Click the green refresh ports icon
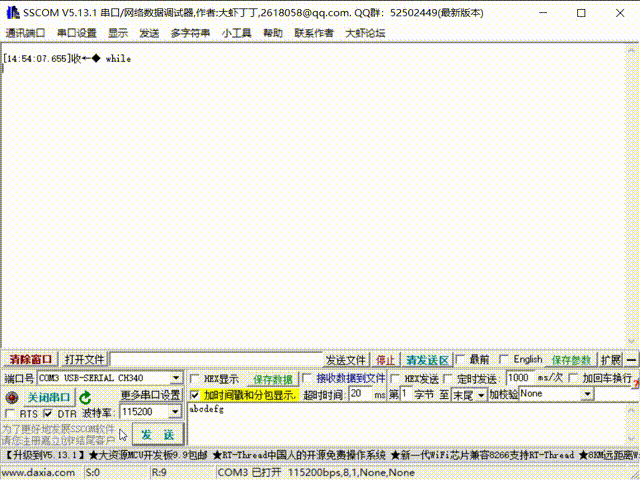Viewport: 640px width, 480px height. 86,397
